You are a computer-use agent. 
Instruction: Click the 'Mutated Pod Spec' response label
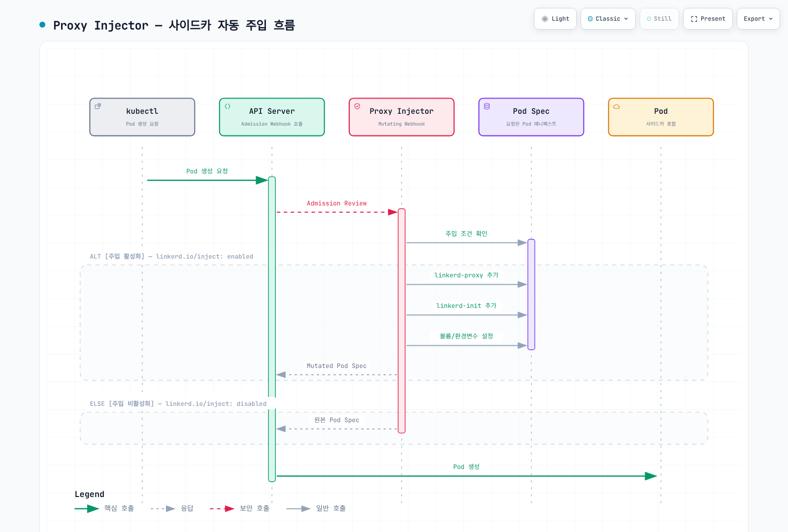(337, 366)
